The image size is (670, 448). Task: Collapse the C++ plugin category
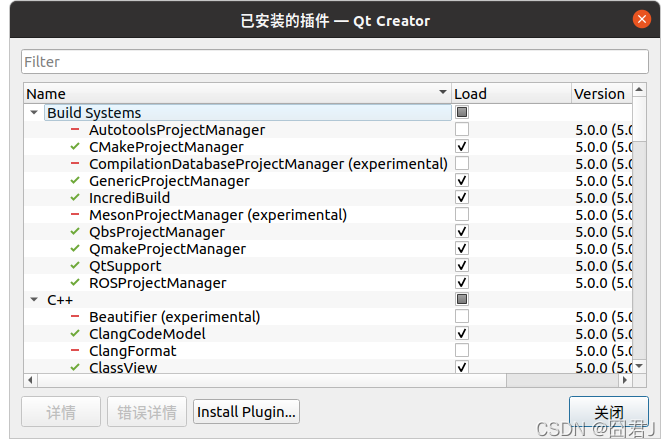tap(34, 300)
